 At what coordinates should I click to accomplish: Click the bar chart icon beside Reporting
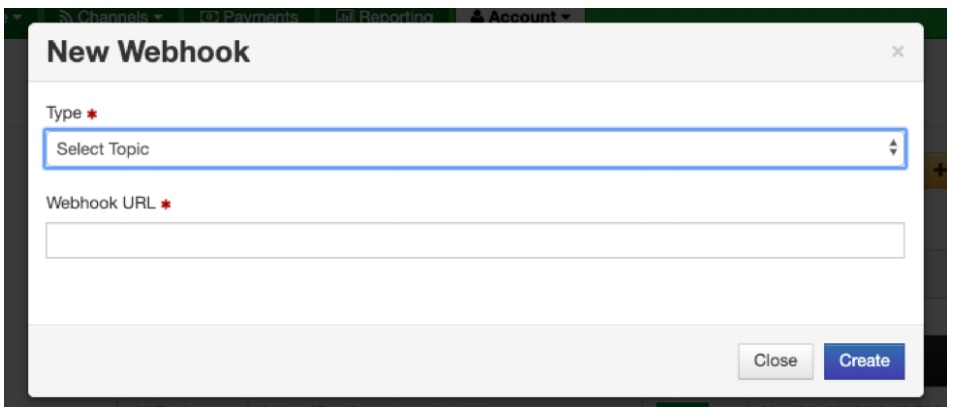click(345, 16)
